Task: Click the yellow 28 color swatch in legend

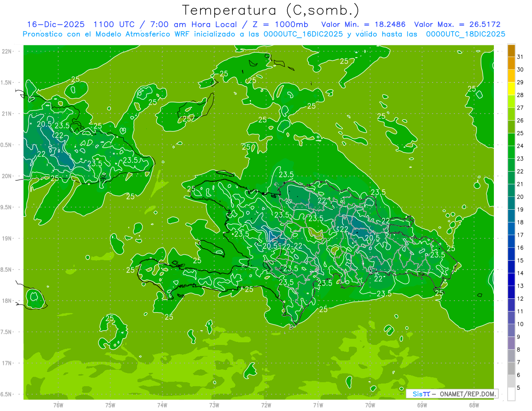Action: (x=511, y=89)
